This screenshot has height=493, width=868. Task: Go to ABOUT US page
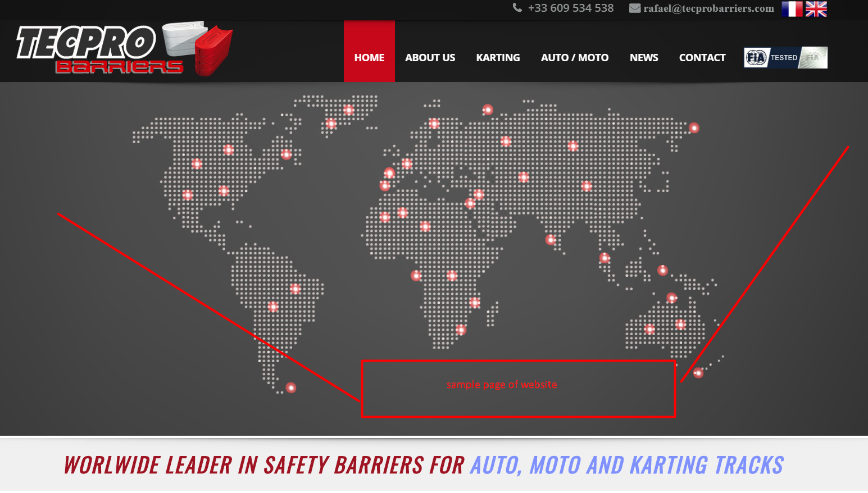[430, 58]
